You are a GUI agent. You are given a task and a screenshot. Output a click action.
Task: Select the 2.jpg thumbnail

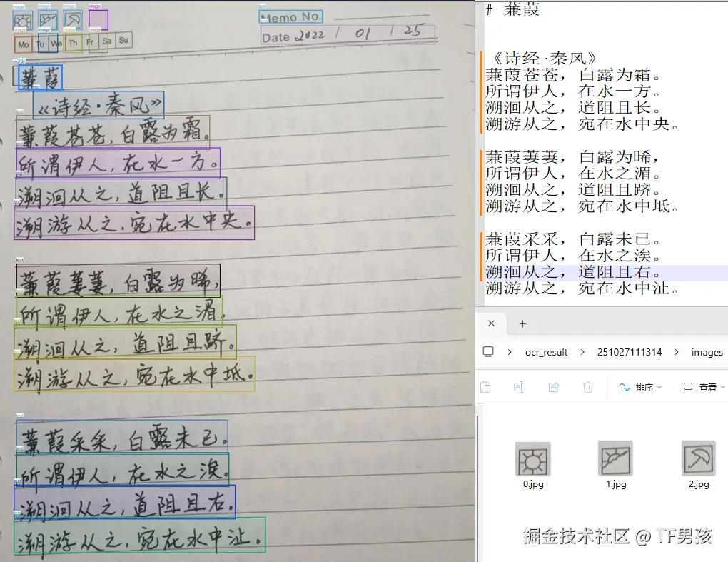[698, 459]
